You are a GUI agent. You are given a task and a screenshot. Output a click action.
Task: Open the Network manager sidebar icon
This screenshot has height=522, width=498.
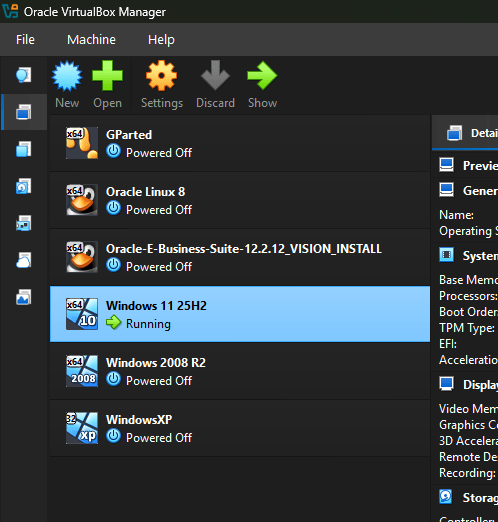click(x=23, y=223)
